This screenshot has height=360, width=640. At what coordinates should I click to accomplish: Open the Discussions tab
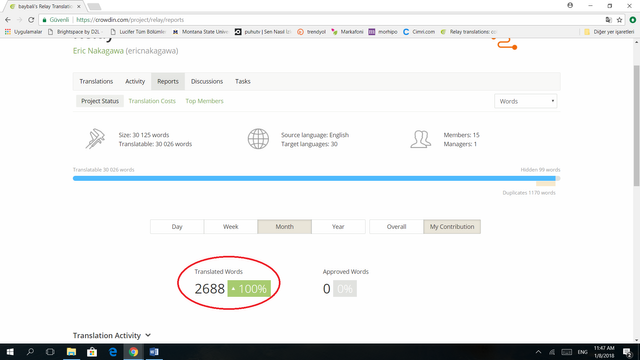pyautogui.click(x=207, y=81)
